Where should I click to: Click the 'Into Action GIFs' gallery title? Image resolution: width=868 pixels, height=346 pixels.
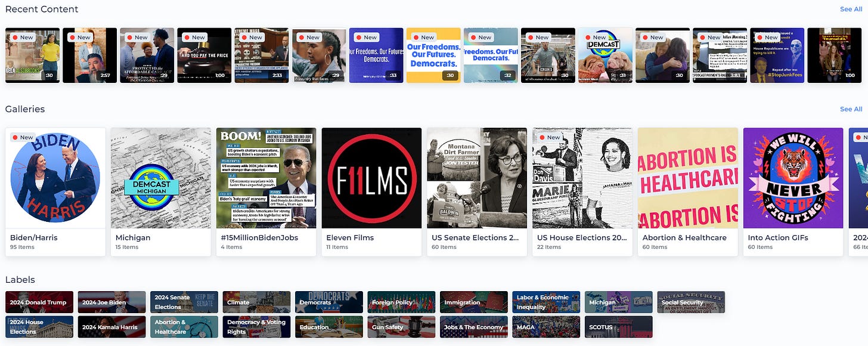point(778,237)
